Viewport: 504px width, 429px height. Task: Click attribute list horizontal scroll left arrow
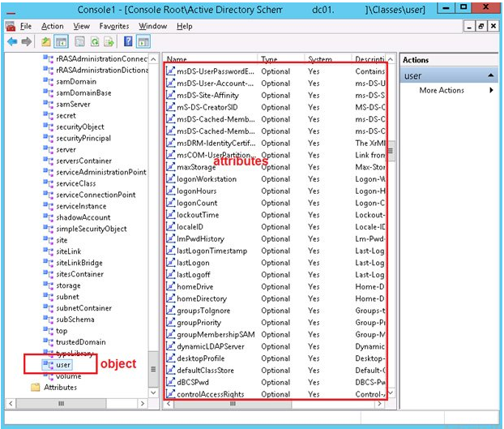169,404
